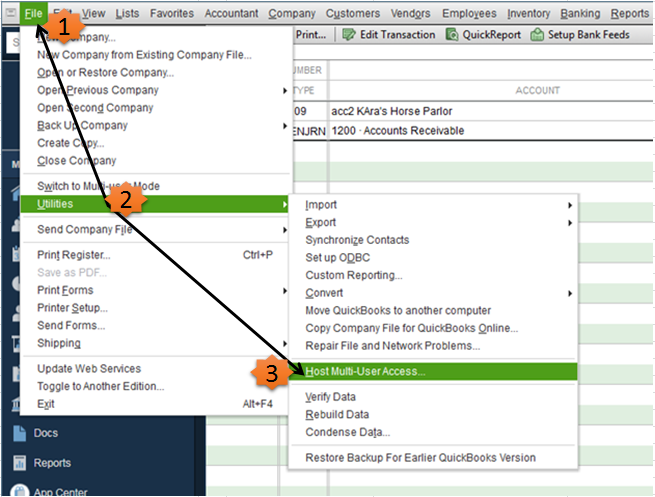Choose Rebuild Data
The width and height of the screenshot is (655, 497).
click(337, 414)
